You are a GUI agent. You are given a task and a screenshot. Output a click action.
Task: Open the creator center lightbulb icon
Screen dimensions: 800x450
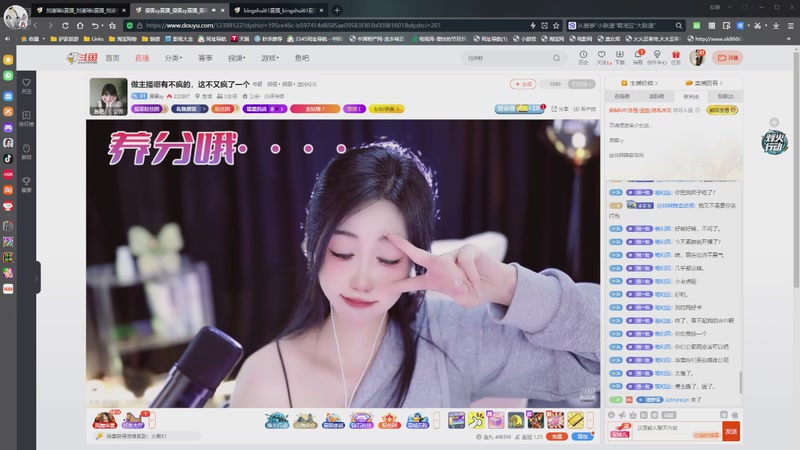click(657, 57)
